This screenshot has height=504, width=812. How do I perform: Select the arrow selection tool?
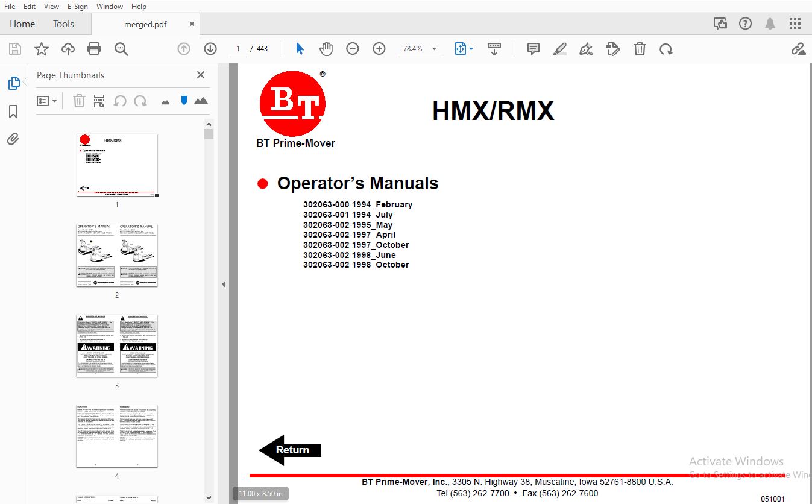pyautogui.click(x=300, y=49)
